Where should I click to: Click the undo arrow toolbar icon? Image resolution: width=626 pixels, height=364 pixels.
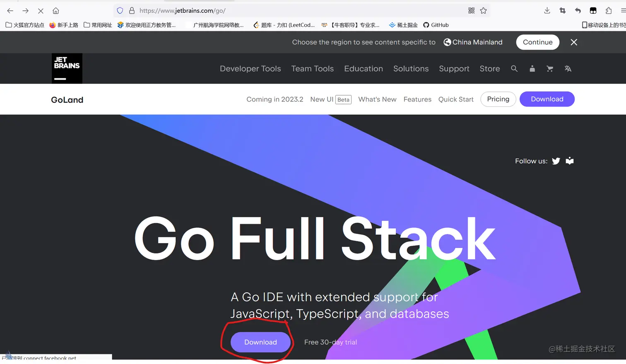point(578,11)
